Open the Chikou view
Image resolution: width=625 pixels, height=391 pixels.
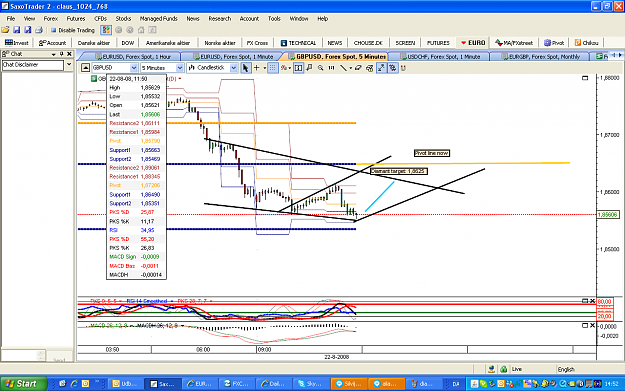(x=586, y=43)
